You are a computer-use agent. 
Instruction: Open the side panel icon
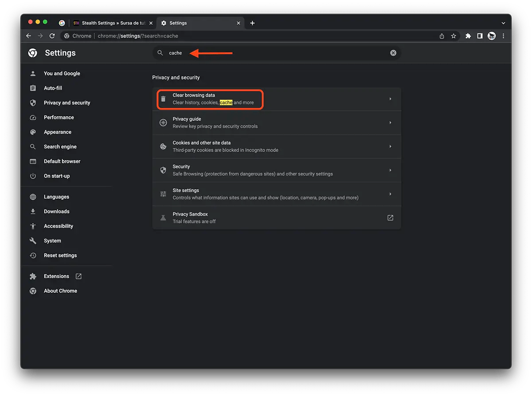click(480, 36)
